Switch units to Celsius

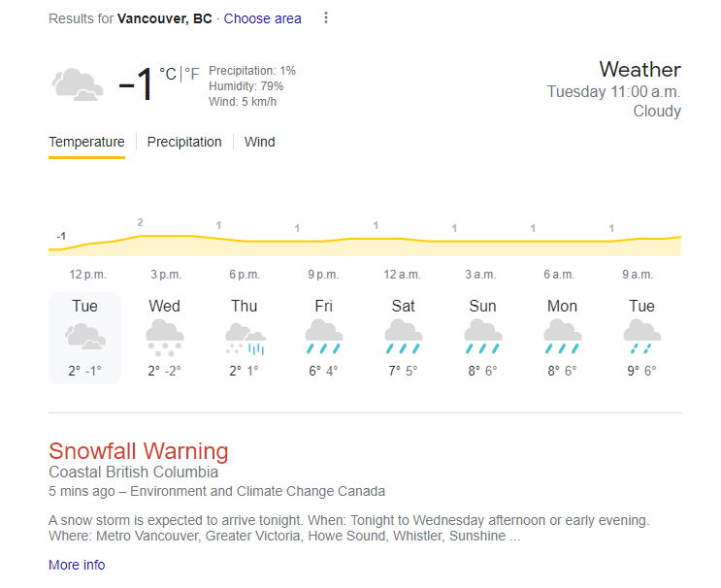[x=168, y=74]
